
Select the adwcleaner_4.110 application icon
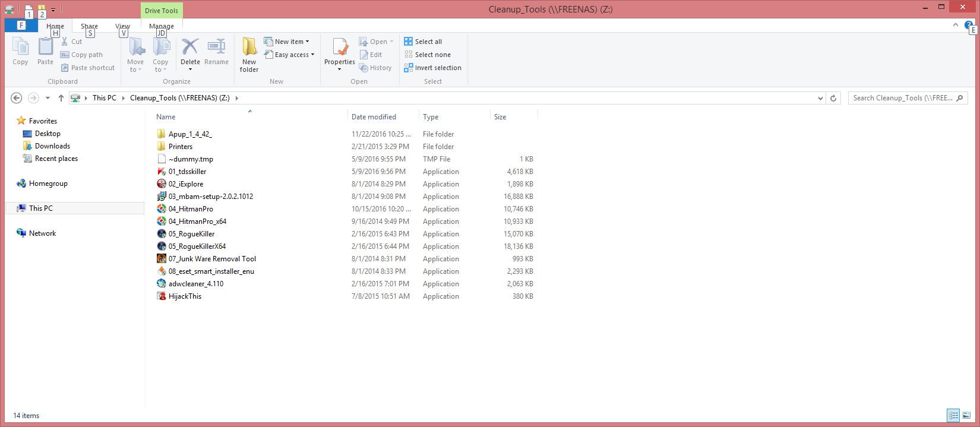[x=161, y=284]
